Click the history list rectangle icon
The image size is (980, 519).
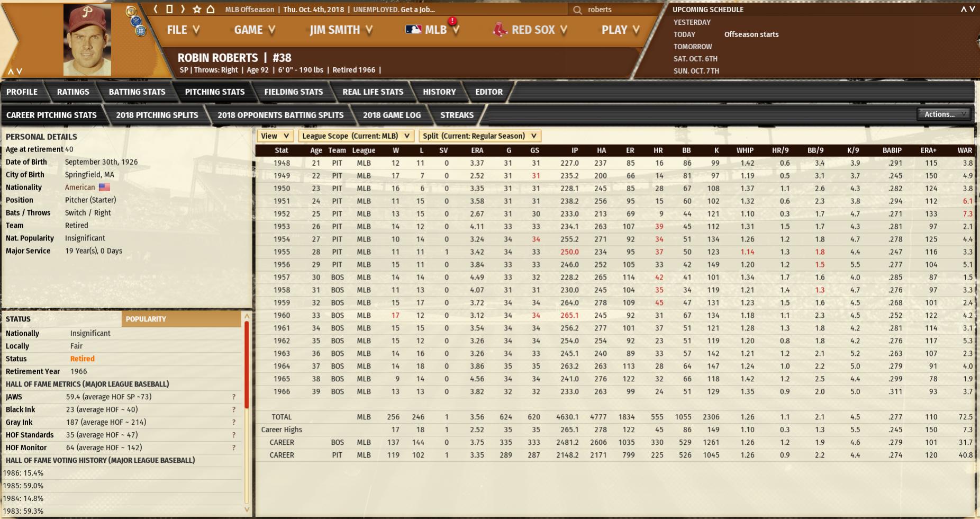[x=169, y=9]
